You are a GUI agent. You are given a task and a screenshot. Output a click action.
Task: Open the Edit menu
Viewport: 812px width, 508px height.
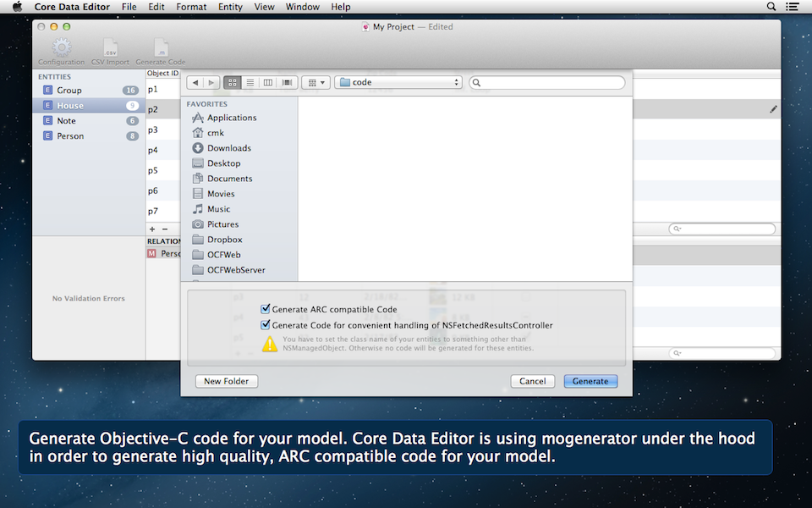156,7
